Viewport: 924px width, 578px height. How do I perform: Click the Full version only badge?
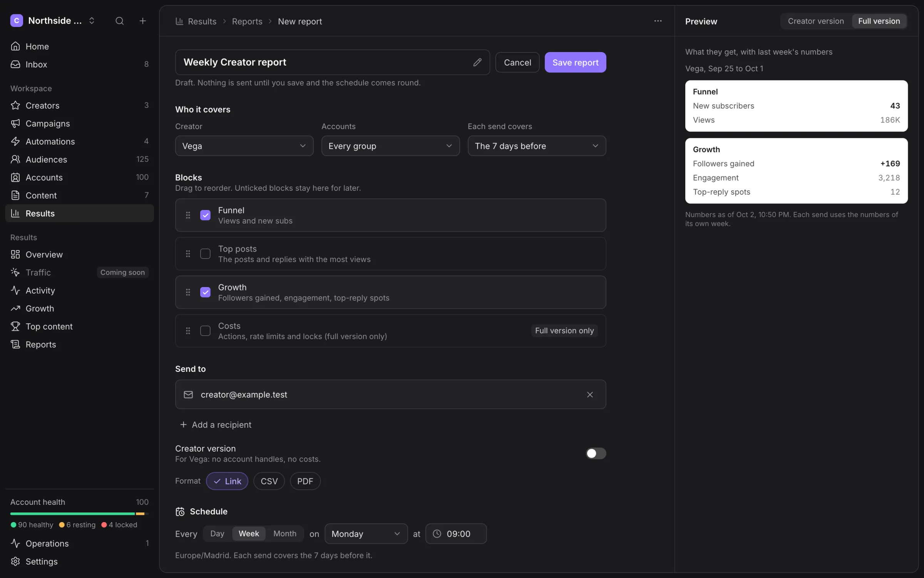tap(564, 331)
